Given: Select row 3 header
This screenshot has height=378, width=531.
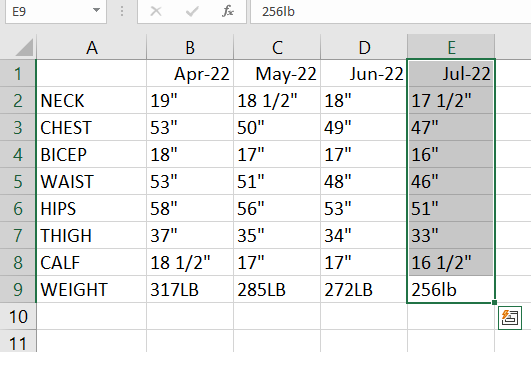Looking at the screenshot, I should (x=18, y=127).
